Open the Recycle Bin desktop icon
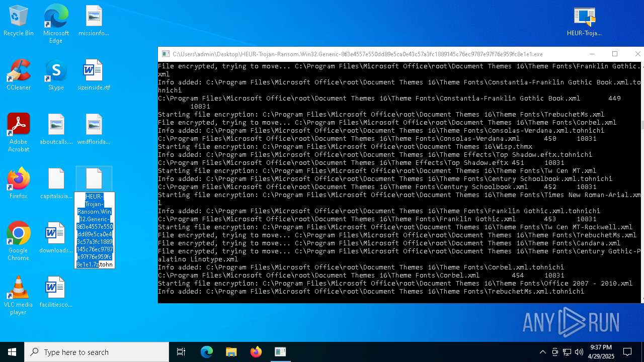644x362 pixels. [19, 21]
